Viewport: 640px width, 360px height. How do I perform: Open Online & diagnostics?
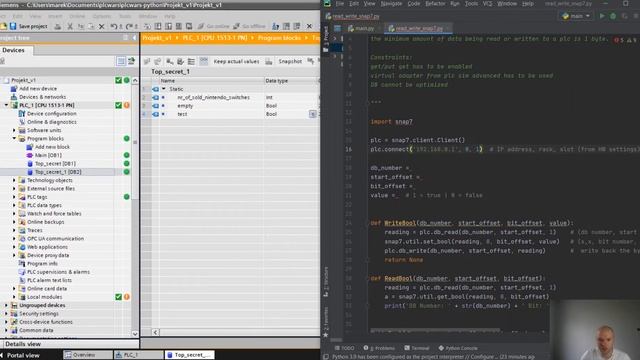(x=51, y=122)
